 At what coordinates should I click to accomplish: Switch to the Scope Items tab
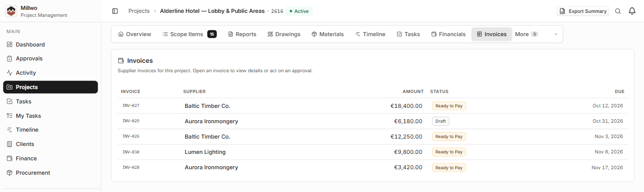pyautogui.click(x=189, y=34)
